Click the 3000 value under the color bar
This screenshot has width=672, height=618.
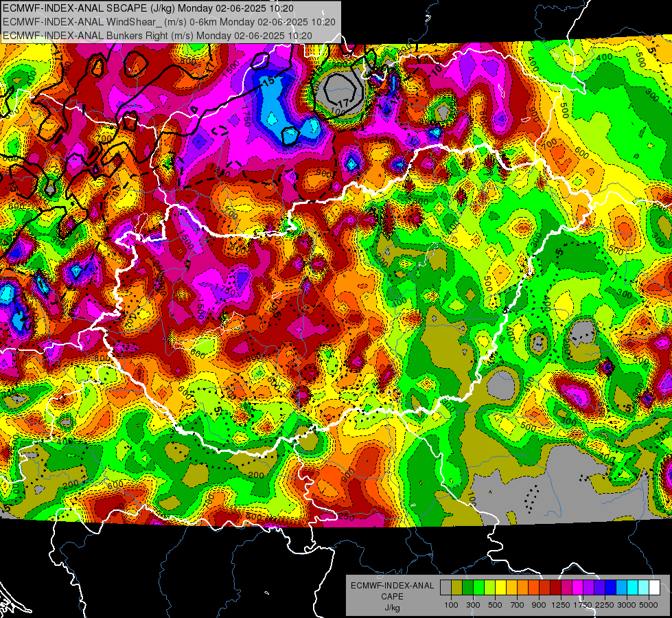(627, 605)
